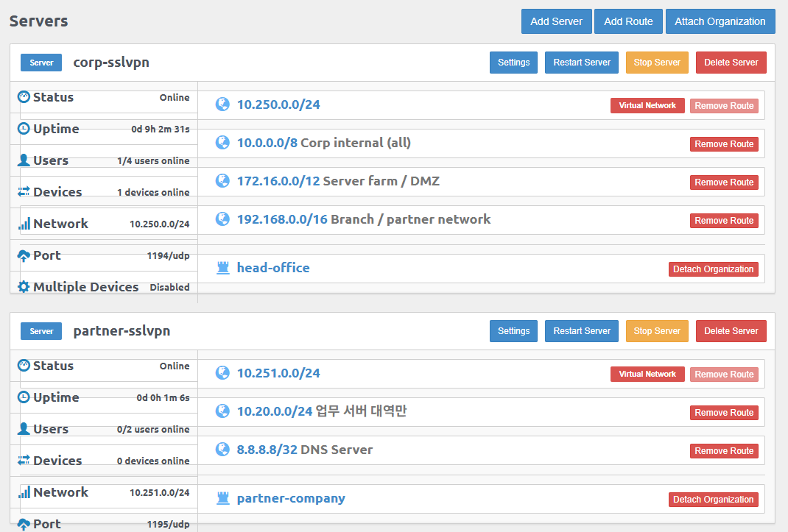Click Virtual Network label on 10.251.0.0/24
The height and width of the screenshot is (532, 788).
point(647,375)
